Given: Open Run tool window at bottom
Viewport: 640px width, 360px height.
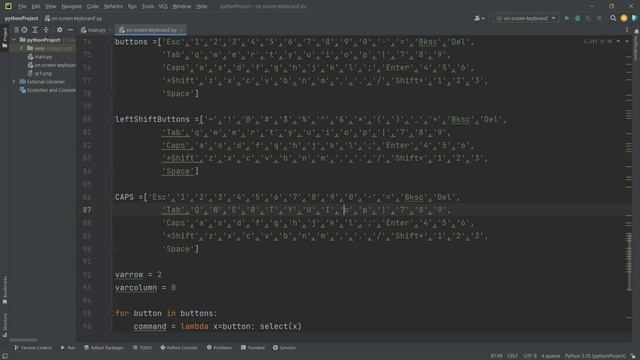Looking at the screenshot, I should pyautogui.click(x=68, y=348).
